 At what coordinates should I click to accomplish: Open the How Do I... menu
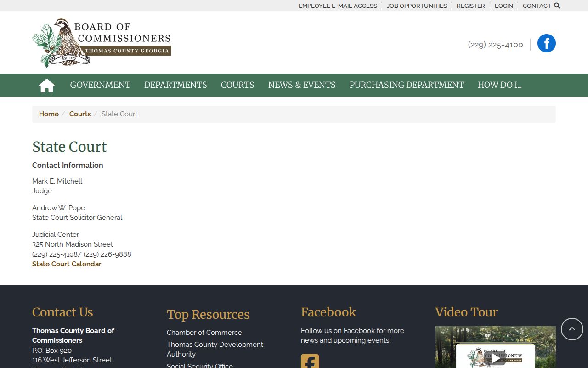499,85
